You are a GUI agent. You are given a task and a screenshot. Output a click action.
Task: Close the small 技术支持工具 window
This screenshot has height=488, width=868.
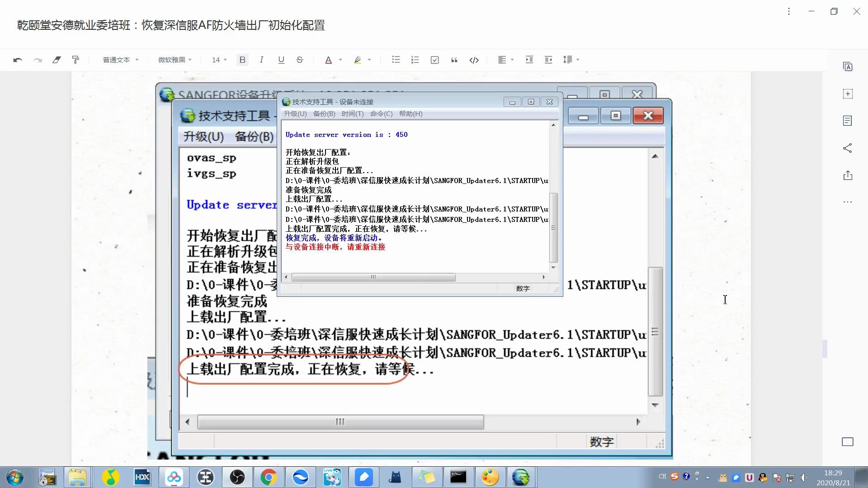tap(549, 102)
